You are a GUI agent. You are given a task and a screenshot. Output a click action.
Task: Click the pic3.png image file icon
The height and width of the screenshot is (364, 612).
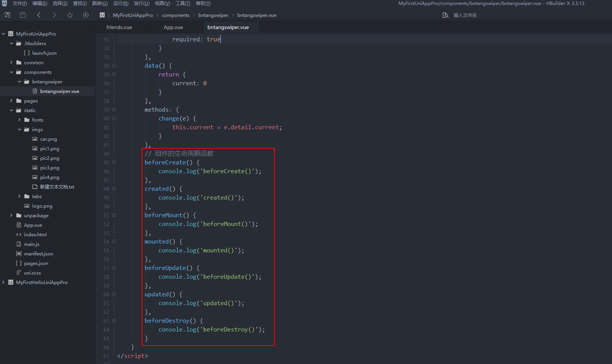point(35,168)
